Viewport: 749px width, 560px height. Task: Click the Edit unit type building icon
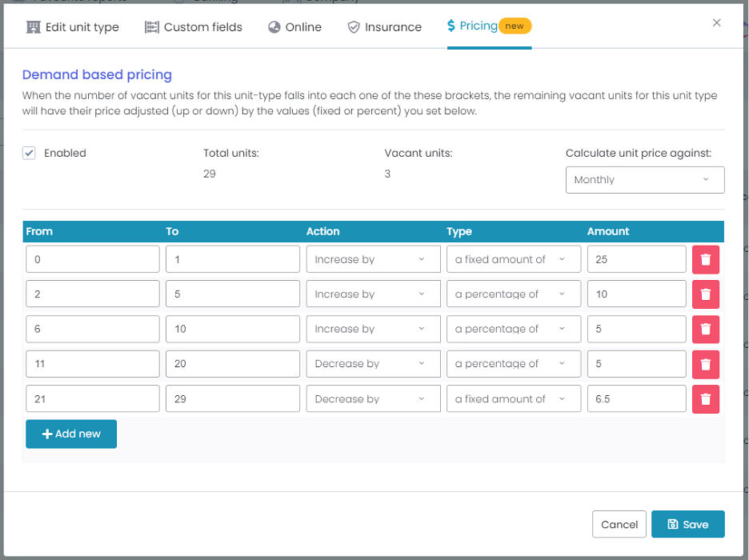click(x=34, y=27)
